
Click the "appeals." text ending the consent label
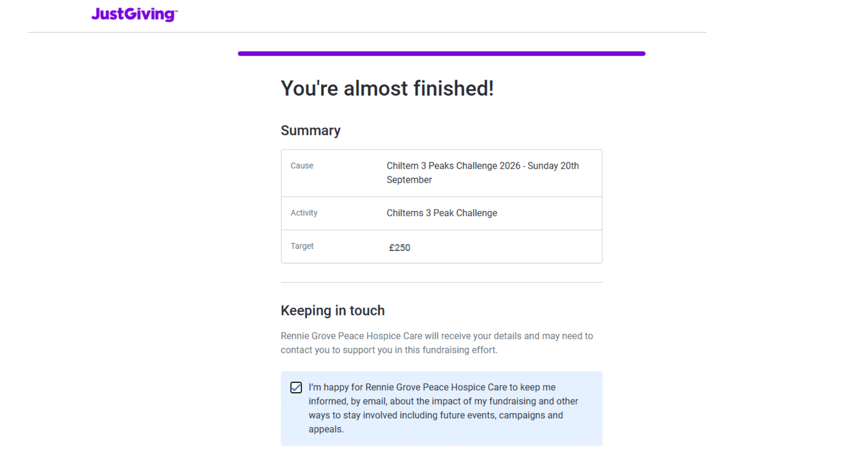pyautogui.click(x=326, y=429)
